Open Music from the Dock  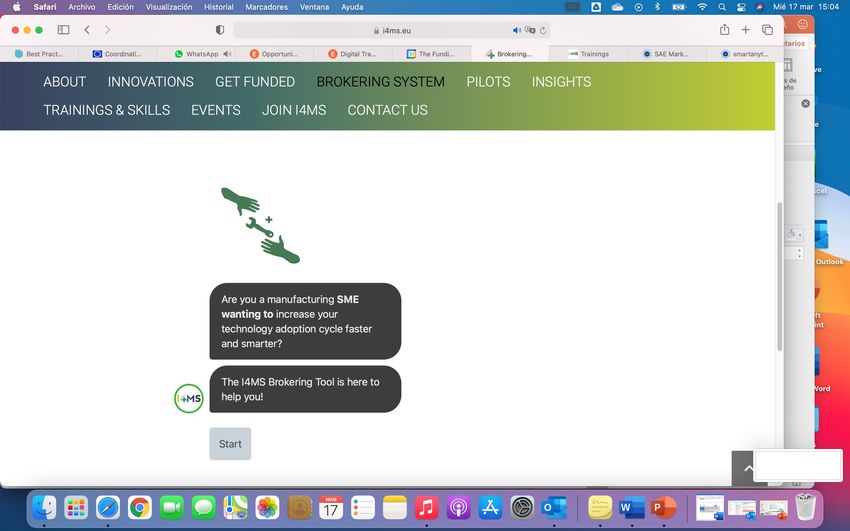click(426, 508)
